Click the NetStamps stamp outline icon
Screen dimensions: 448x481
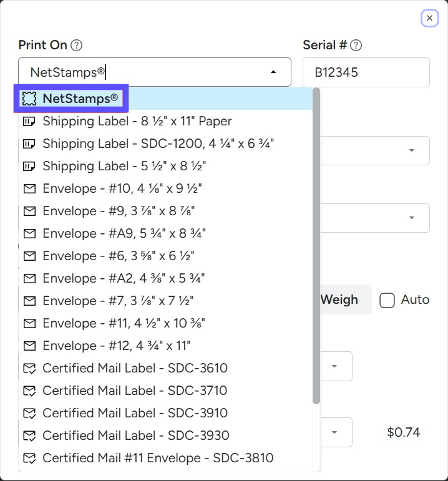tap(29, 99)
